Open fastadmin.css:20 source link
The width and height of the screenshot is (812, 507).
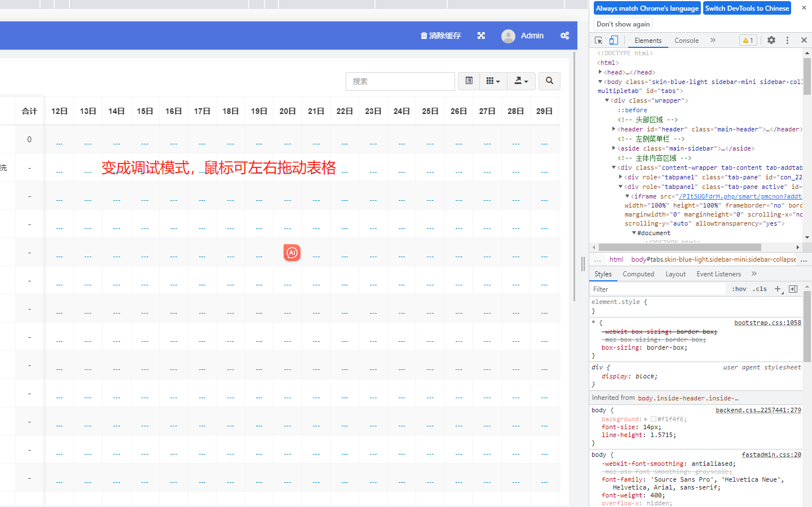(771, 455)
